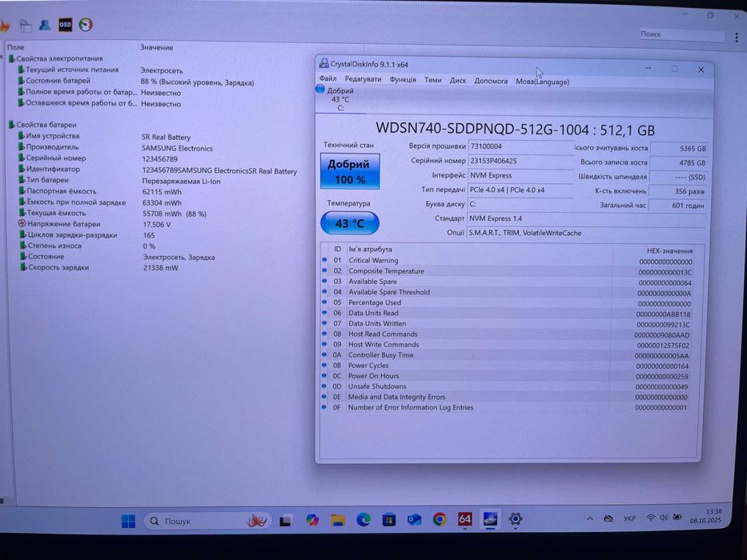The image size is (747, 560).
Task: Open Task View from the taskbar
Action: pos(285,521)
